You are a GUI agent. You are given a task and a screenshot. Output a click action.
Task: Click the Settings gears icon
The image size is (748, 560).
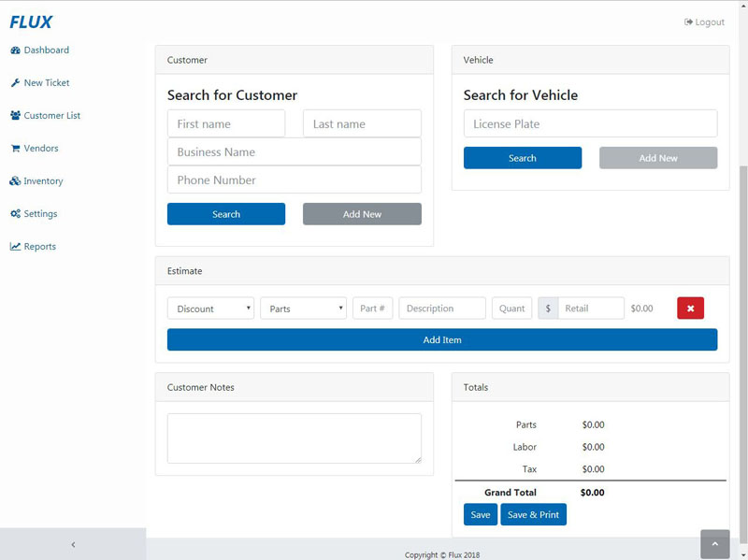pyautogui.click(x=15, y=214)
